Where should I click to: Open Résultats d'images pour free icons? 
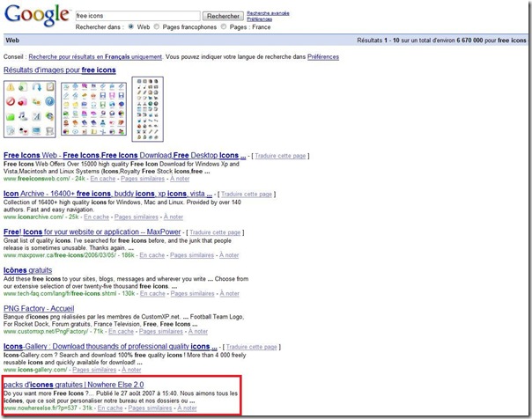(60, 70)
